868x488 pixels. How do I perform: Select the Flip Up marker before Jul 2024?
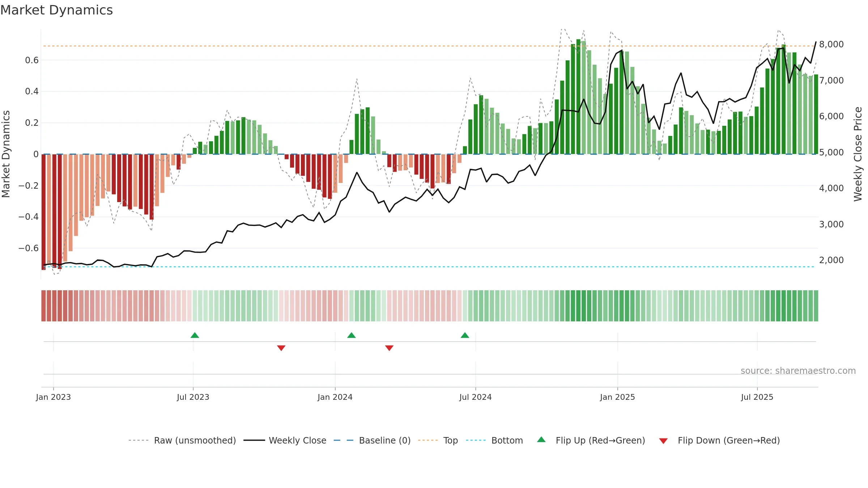tap(465, 335)
